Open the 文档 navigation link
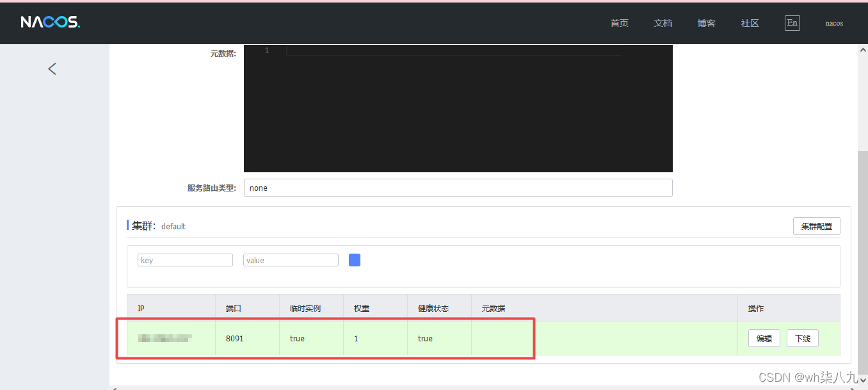 [663, 23]
